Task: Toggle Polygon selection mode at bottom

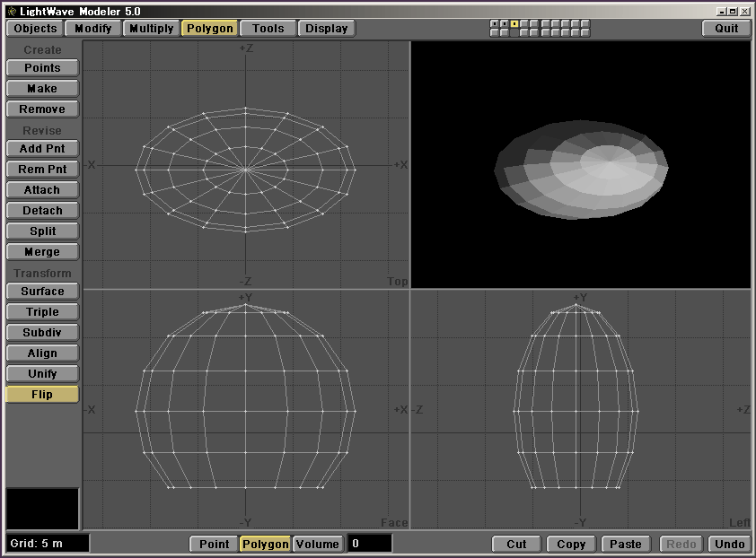Action: click(265, 544)
